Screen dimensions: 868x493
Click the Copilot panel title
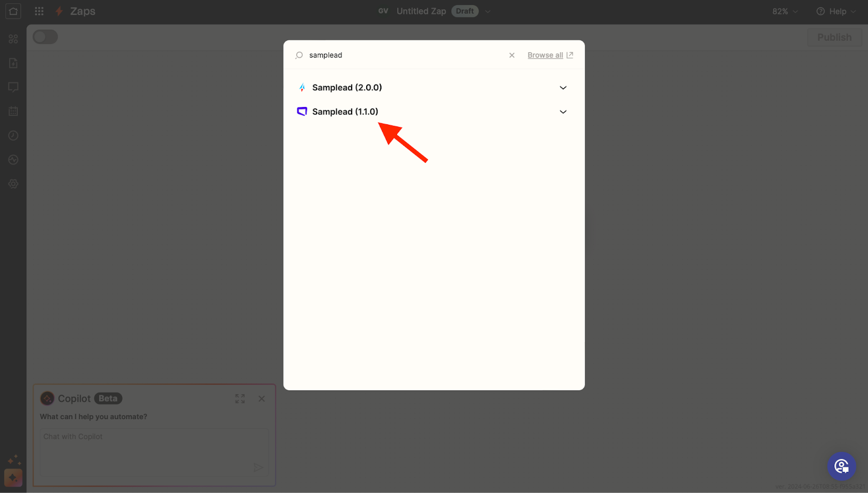74,399
